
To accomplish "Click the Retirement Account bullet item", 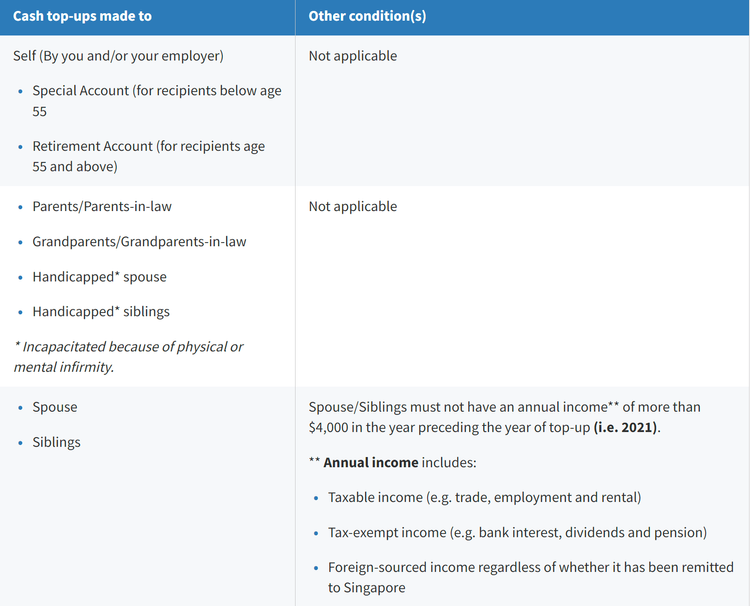I will (x=148, y=156).
